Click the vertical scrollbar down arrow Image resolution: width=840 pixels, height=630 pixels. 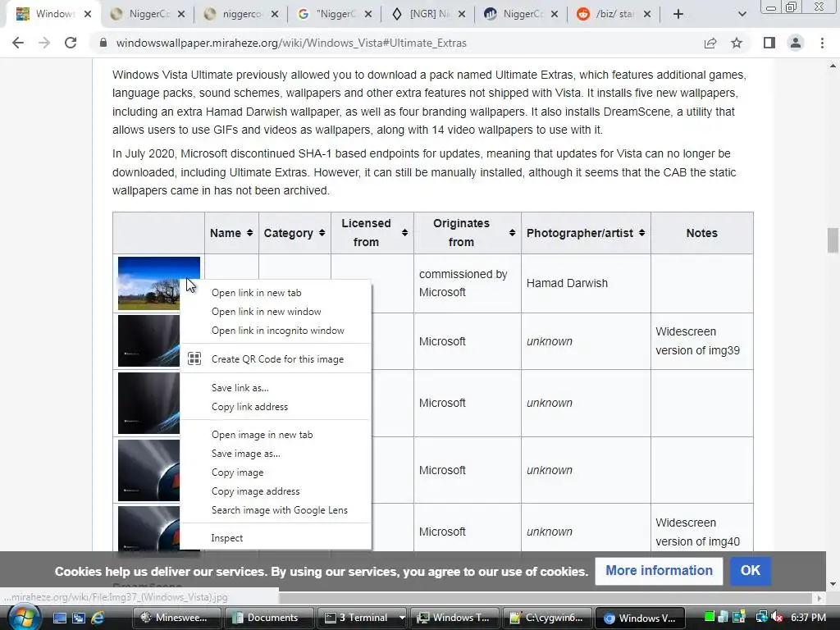click(x=833, y=584)
